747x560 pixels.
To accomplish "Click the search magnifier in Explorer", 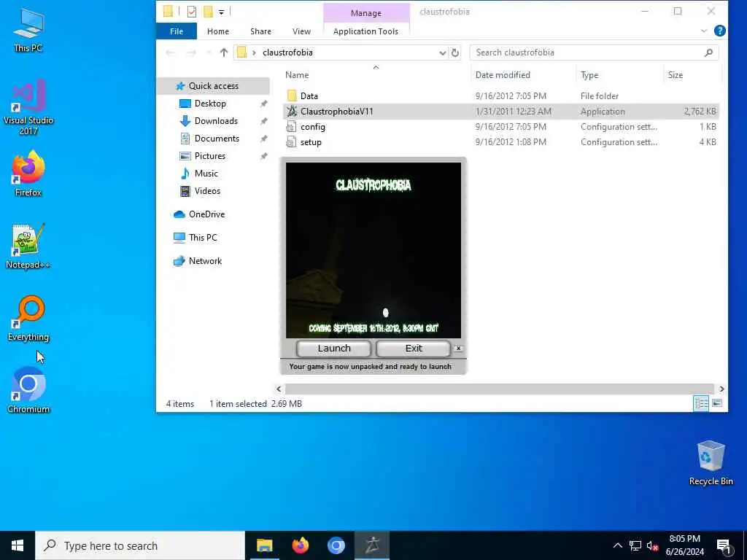I will (708, 52).
